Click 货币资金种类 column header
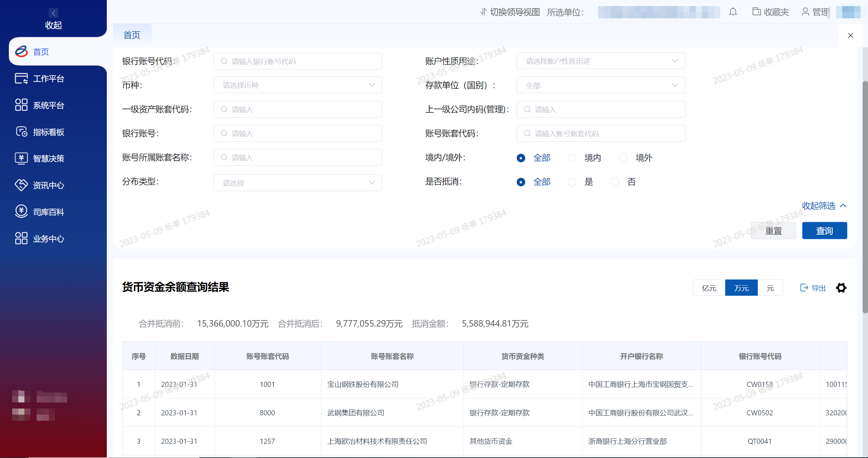This screenshot has height=458, width=868. click(x=523, y=356)
